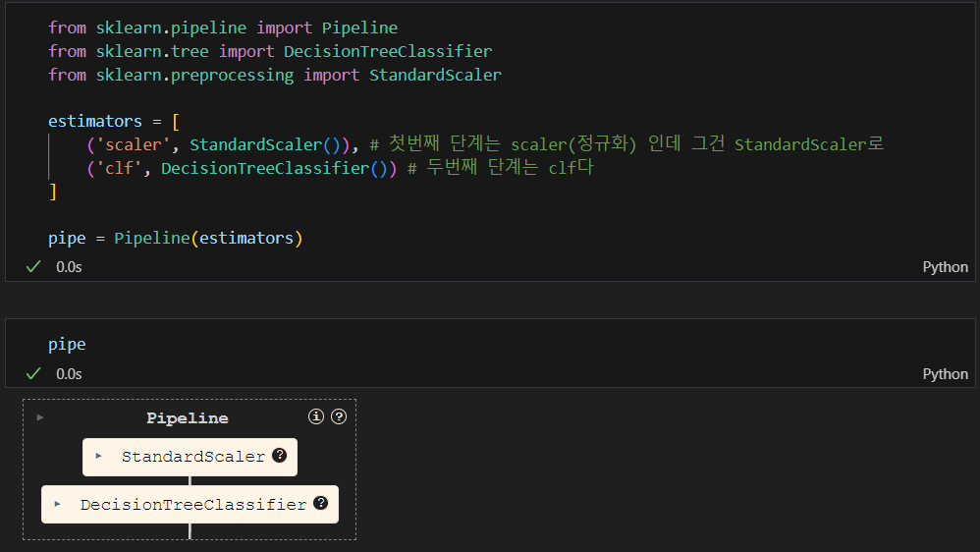980x552 pixels.
Task: Open second cell's Python language selector
Action: point(945,374)
